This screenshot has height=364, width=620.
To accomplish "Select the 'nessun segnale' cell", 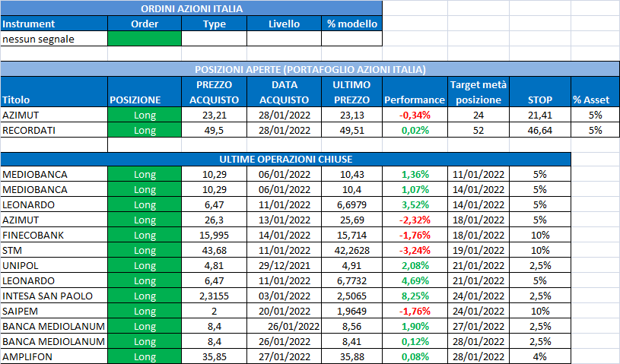I will (54, 39).
